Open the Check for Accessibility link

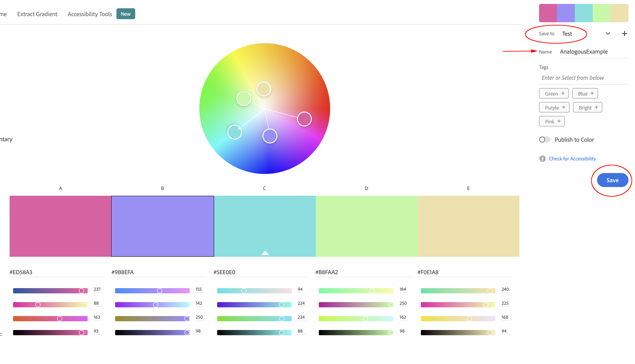tap(572, 158)
